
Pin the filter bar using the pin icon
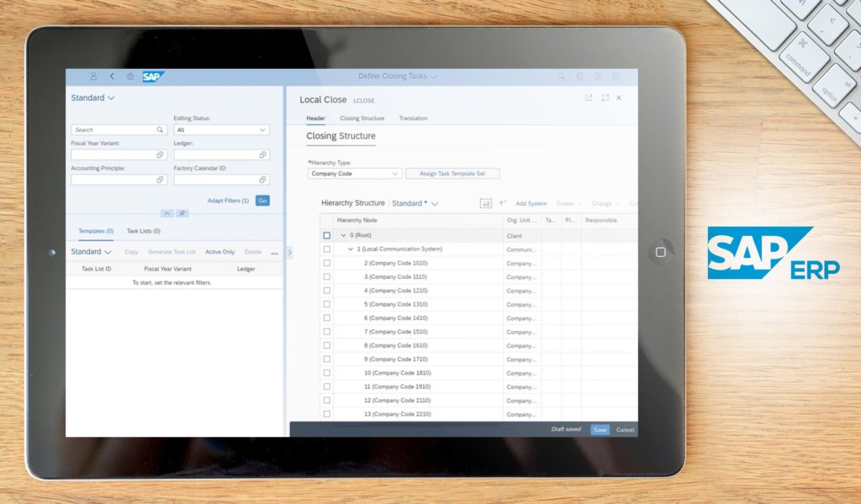point(182,213)
